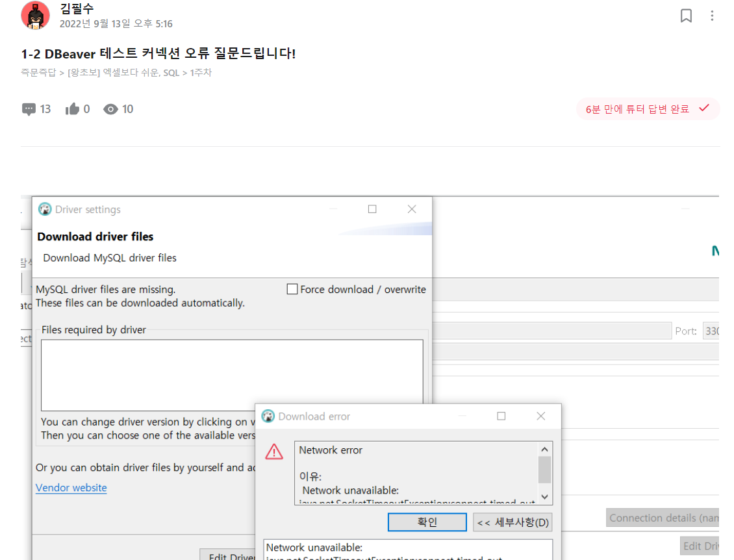This screenshot has height=560, width=734.
Task: Click author name 김필수
Action: pyautogui.click(x=77, y=8)
